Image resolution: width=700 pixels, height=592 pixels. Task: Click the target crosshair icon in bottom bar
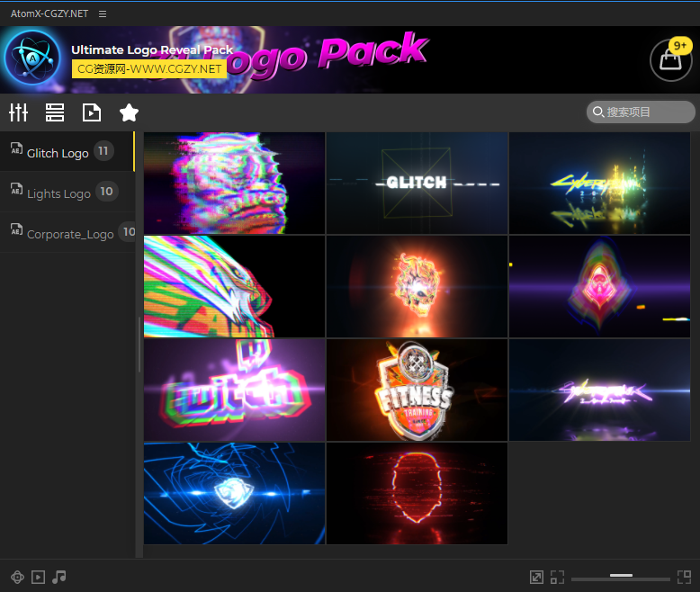17,578
